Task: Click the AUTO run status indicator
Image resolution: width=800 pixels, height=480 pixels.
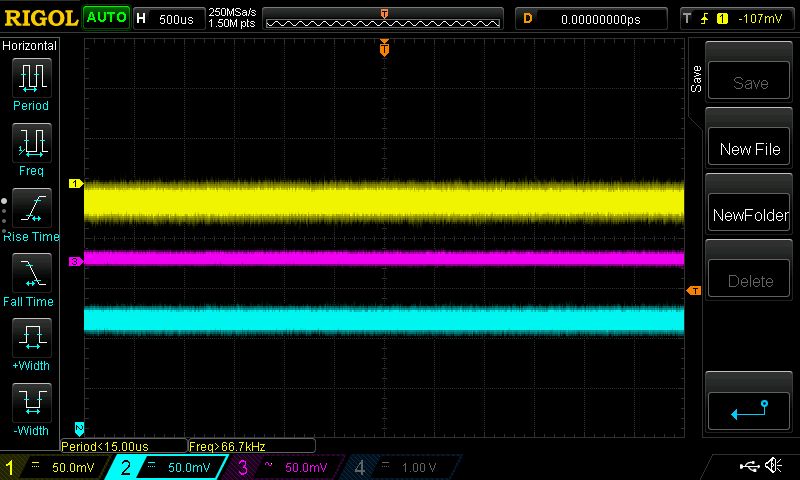Action: [x=106, y=18]
